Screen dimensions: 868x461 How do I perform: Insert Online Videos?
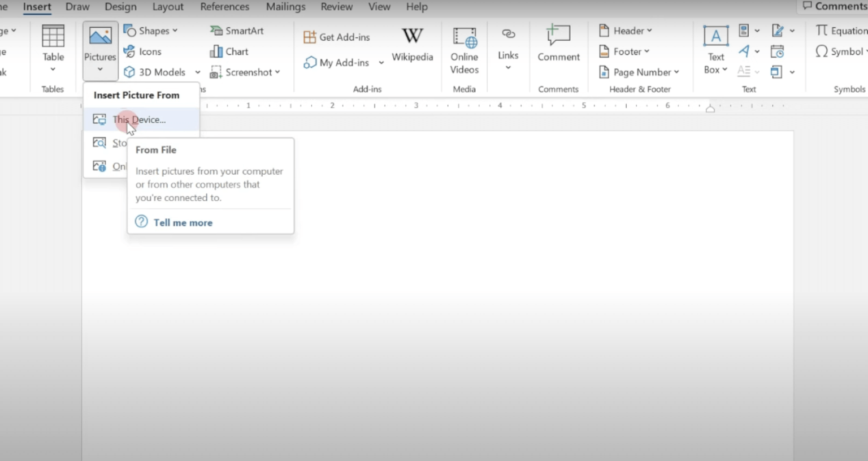click(x=465, y=50)
